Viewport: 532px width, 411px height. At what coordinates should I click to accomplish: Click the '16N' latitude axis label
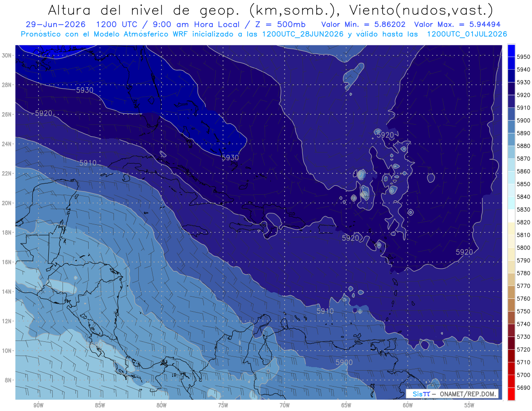point(6,262)
